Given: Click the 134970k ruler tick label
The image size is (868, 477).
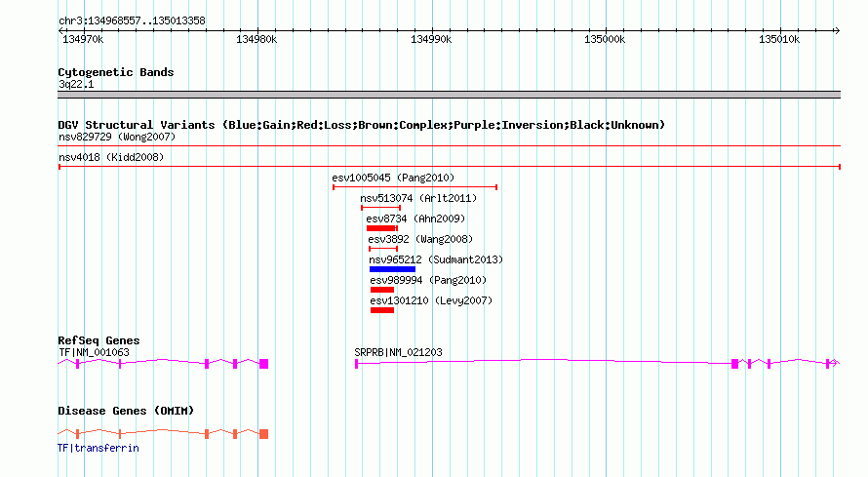Looking at the screenshot, I should [83, 40].
